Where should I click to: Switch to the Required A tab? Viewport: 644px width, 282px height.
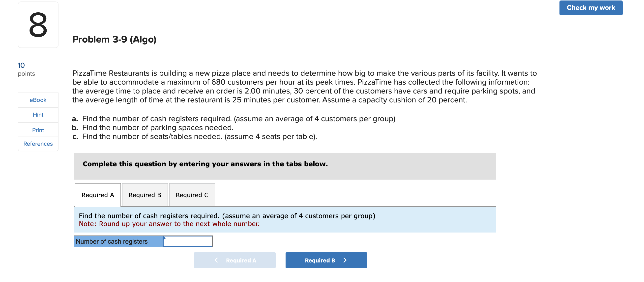click(x=98, y=195)
